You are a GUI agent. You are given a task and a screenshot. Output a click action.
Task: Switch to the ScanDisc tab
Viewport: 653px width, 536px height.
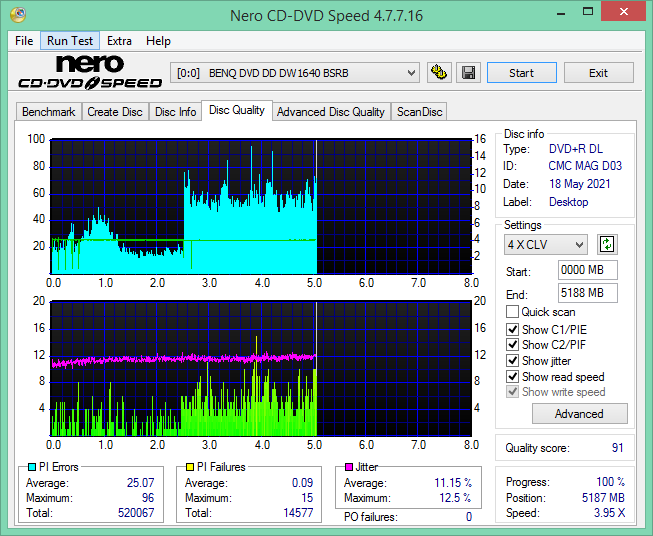point(419,112)
